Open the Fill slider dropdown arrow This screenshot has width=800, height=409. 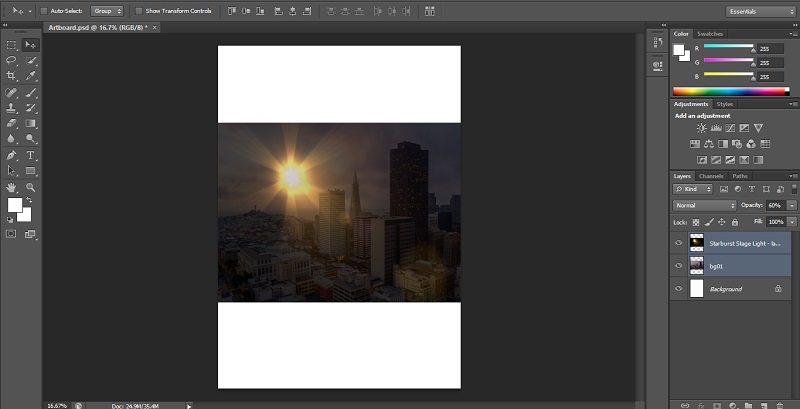tap(792, 222)
